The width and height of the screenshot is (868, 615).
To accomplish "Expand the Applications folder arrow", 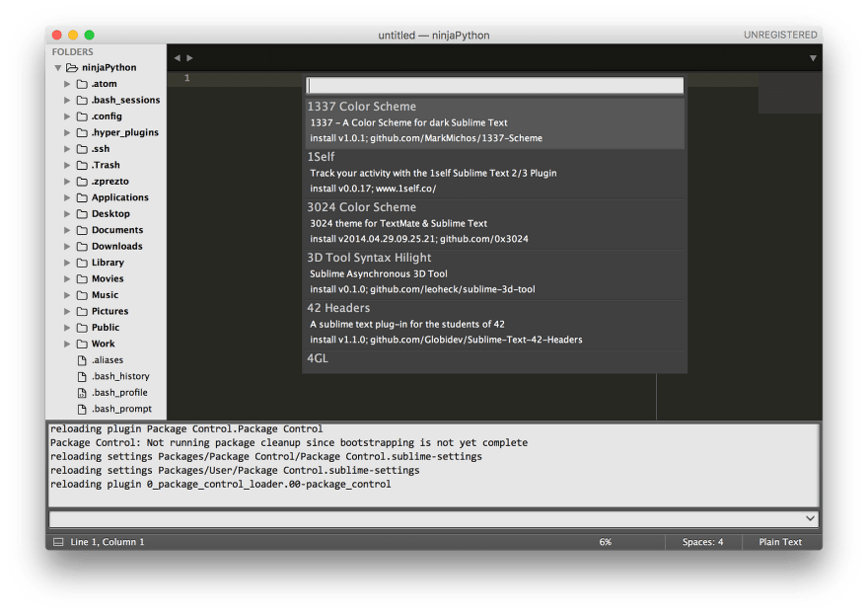I will point(67,197).
